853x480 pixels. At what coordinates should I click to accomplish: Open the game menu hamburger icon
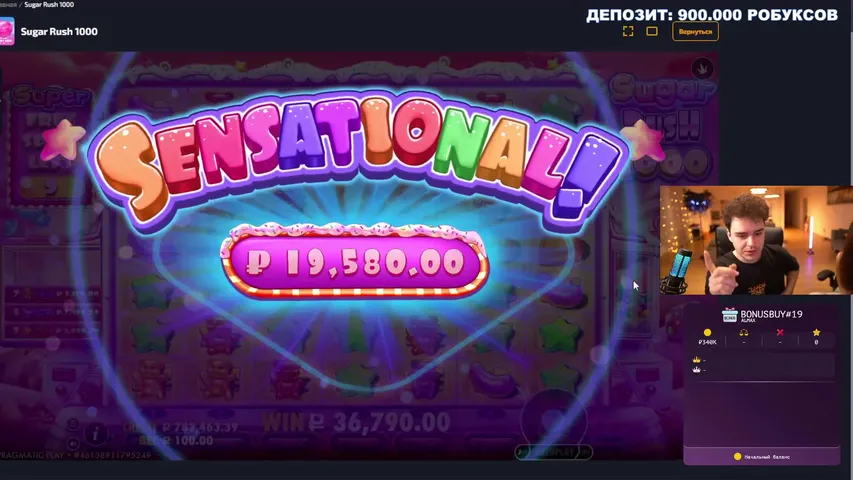[73, 423]
